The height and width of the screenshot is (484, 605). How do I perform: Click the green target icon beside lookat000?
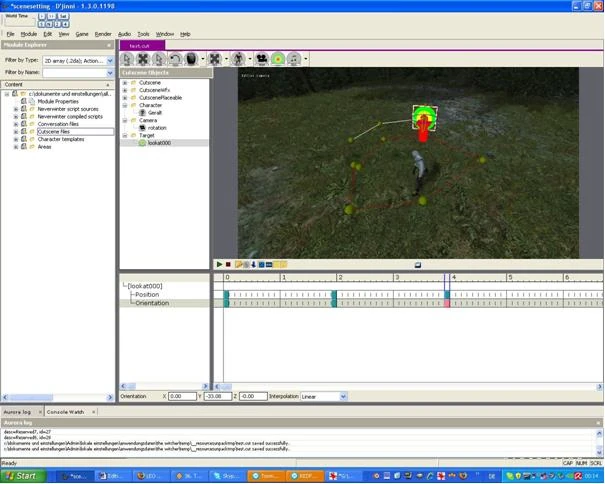[142, 143]
